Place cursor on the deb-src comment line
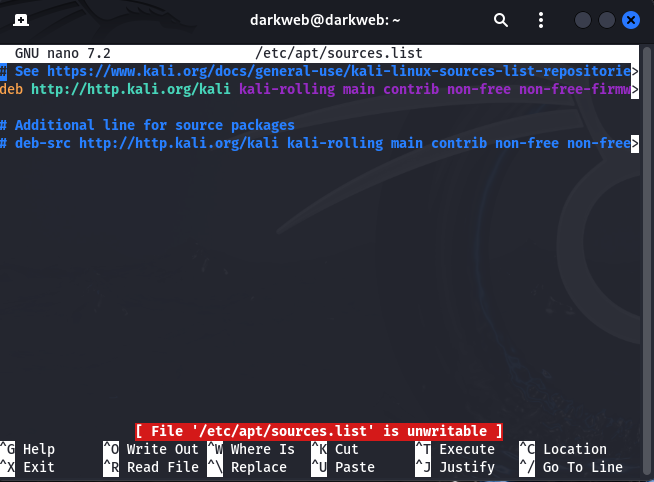This screenshot has width=654, height=482. click(320, 143)
